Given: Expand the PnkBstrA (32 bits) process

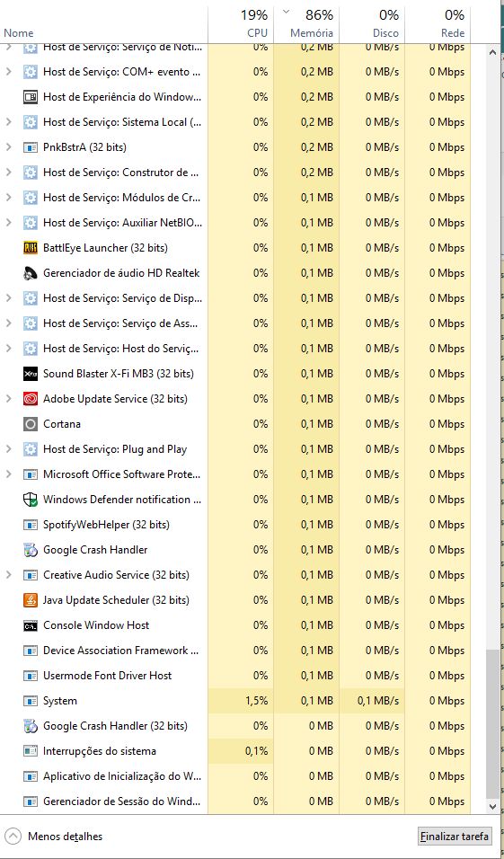Looking at the screenshot, I should click(8, 146).
